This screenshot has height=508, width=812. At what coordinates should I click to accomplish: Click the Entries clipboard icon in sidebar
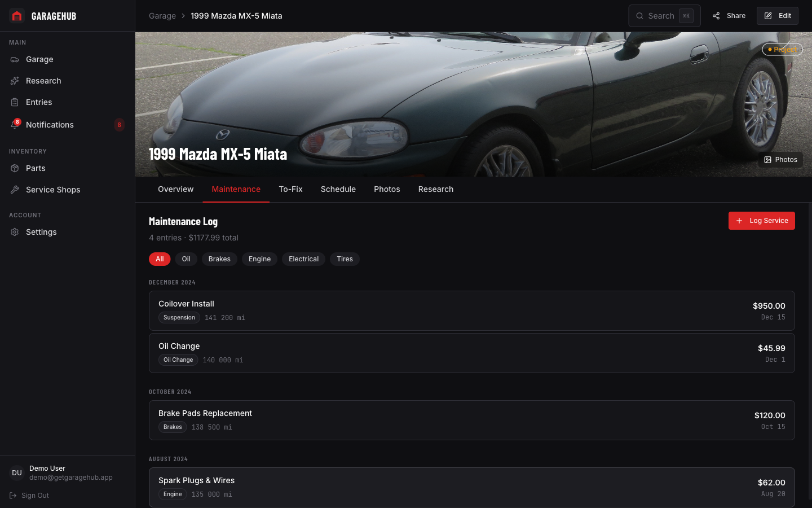click(15, 102)
